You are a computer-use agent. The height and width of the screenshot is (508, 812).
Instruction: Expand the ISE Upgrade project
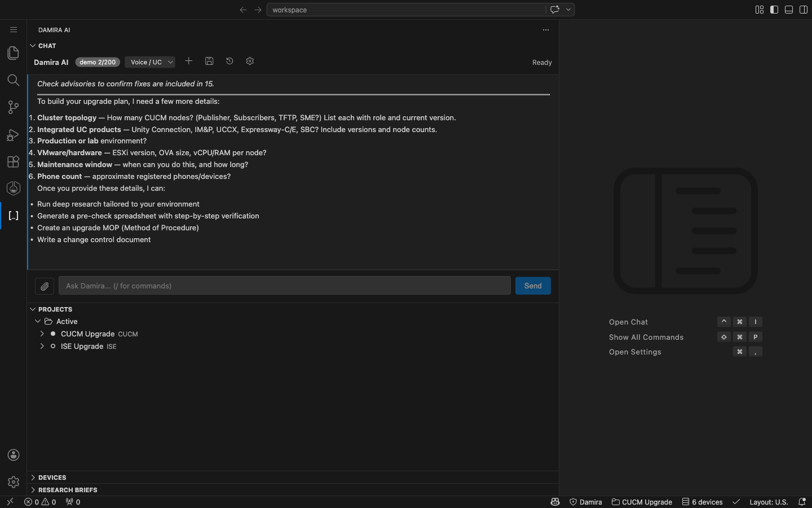pyautogui.click(x=42, y=346)
